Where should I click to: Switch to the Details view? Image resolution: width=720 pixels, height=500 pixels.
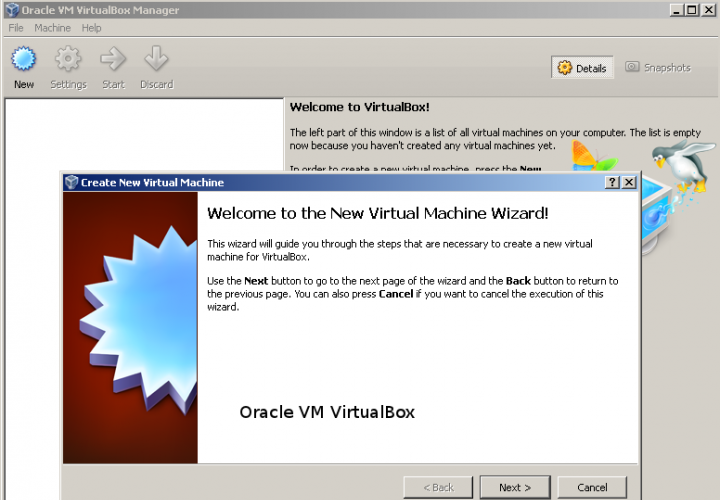point(582,68)
